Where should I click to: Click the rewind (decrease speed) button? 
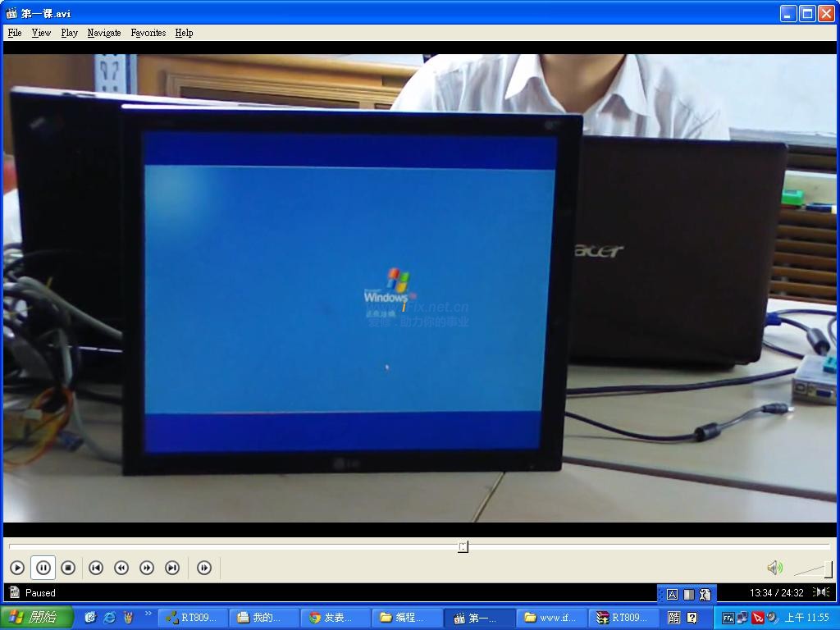coord(121,568)
